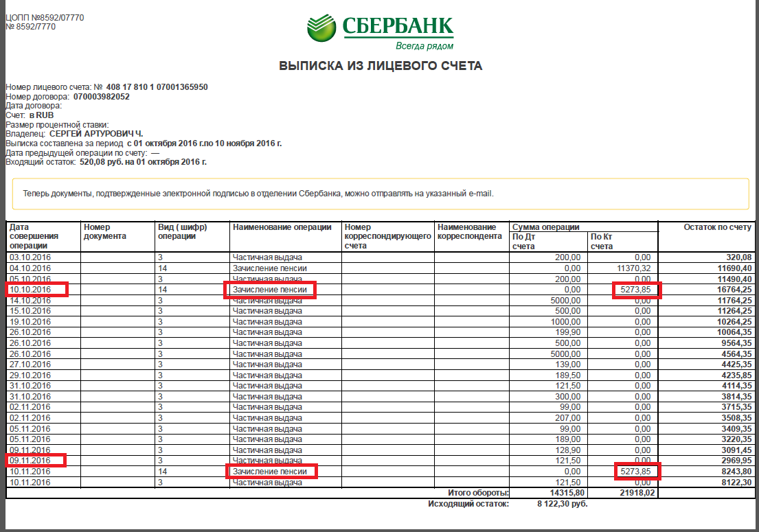Viewport: 759px width, 532px height.
Task: Click balance '11490,40'
Action: (x=734, y=279)
